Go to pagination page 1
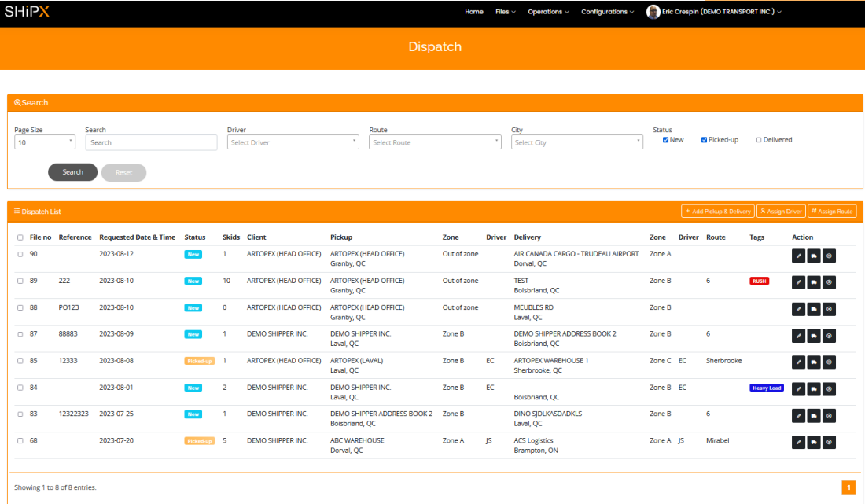Viewport: 865px width, 504px height. tap(848, 487)
